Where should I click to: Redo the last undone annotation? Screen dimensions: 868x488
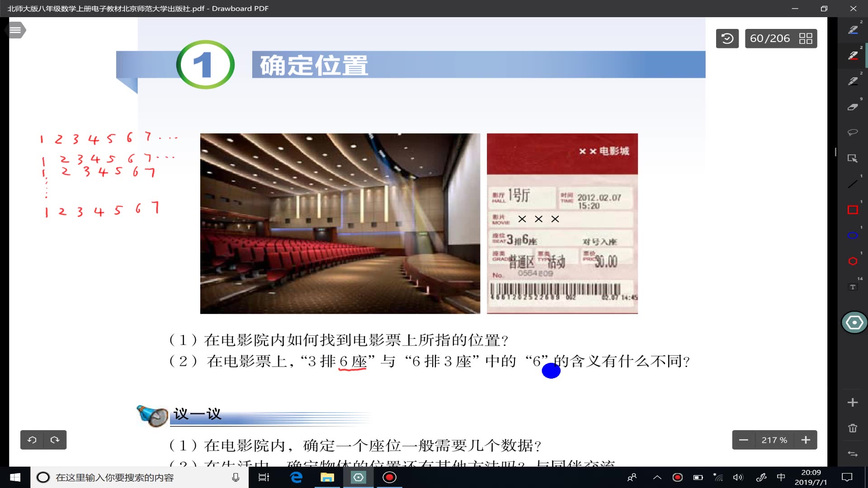55,440
